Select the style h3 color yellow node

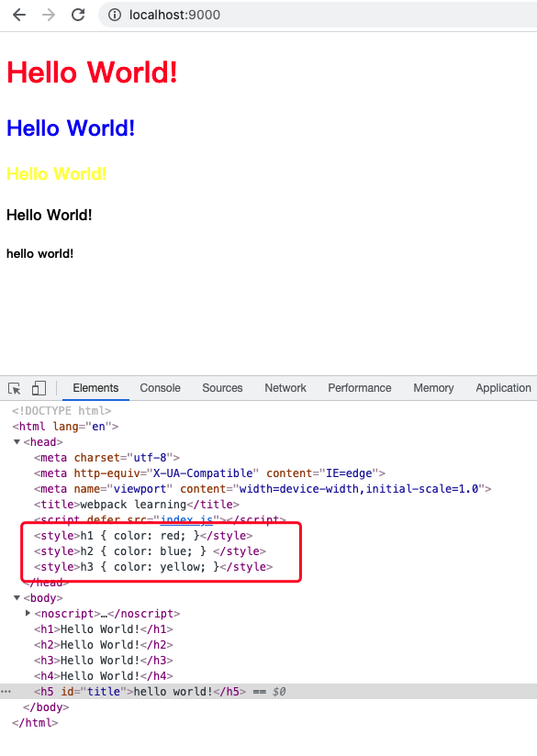(153, 566)
